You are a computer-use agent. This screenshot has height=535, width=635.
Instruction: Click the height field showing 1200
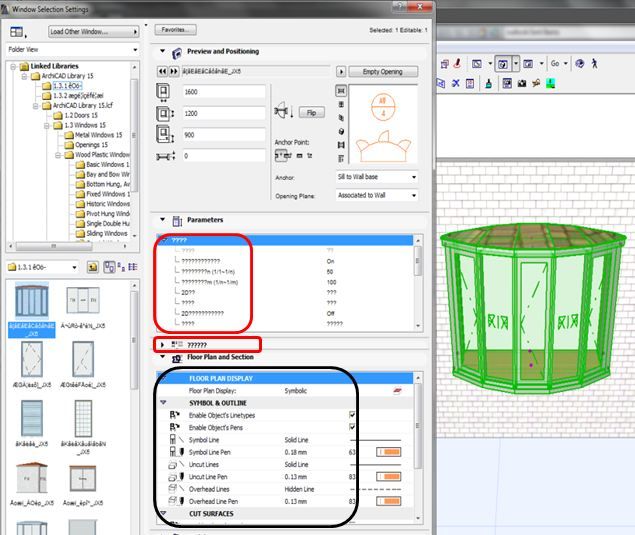click(x=224, y=113)
